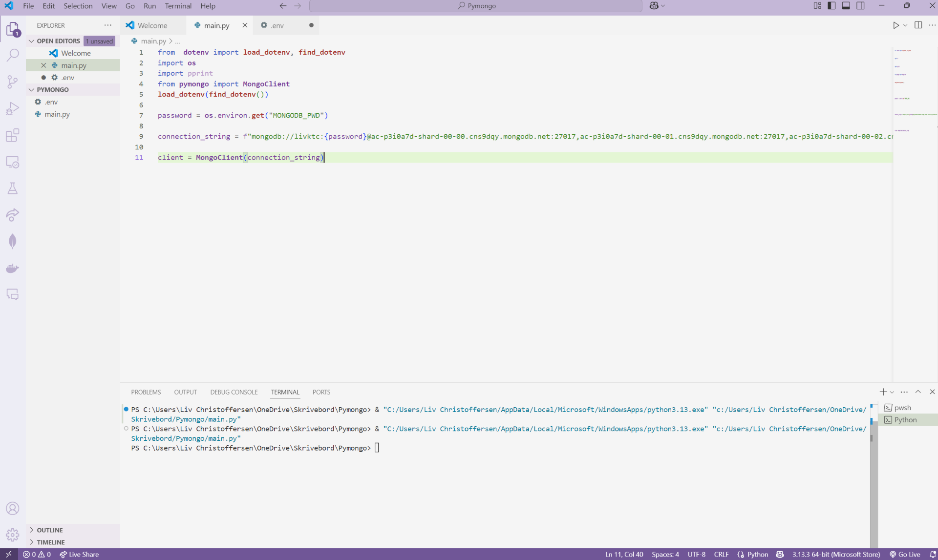
Task: Open the new terminal launch profile dropdown
Action: click(892, 392)
